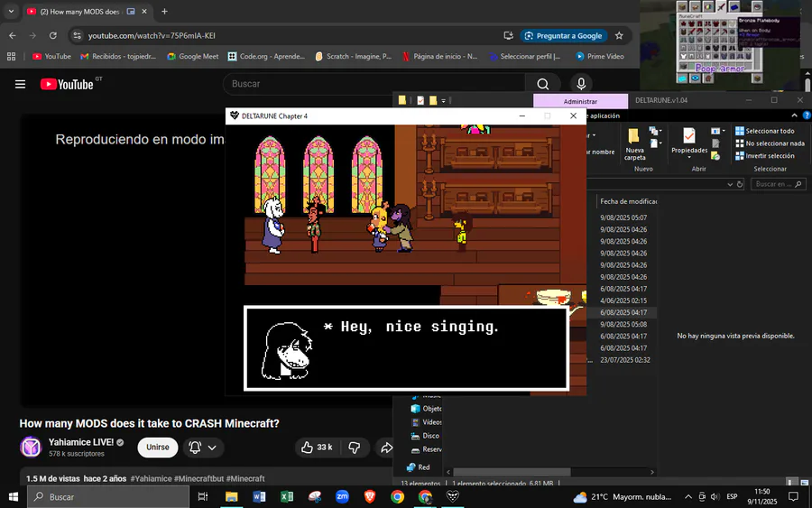This screenshot has height=508, width=812.
Task: Open the Code.org bookmark
Action: 266,57
